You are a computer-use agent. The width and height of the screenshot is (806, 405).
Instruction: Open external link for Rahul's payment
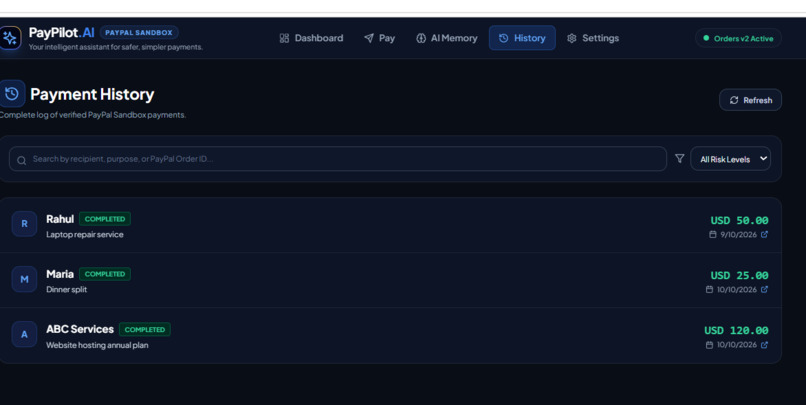pos(764,234)
